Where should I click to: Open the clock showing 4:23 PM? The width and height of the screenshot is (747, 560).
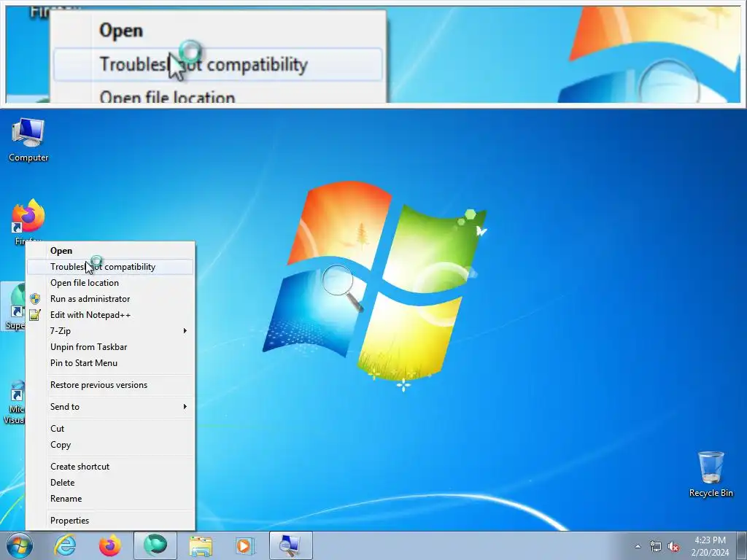pyautogui.click(x=710, y=546)
